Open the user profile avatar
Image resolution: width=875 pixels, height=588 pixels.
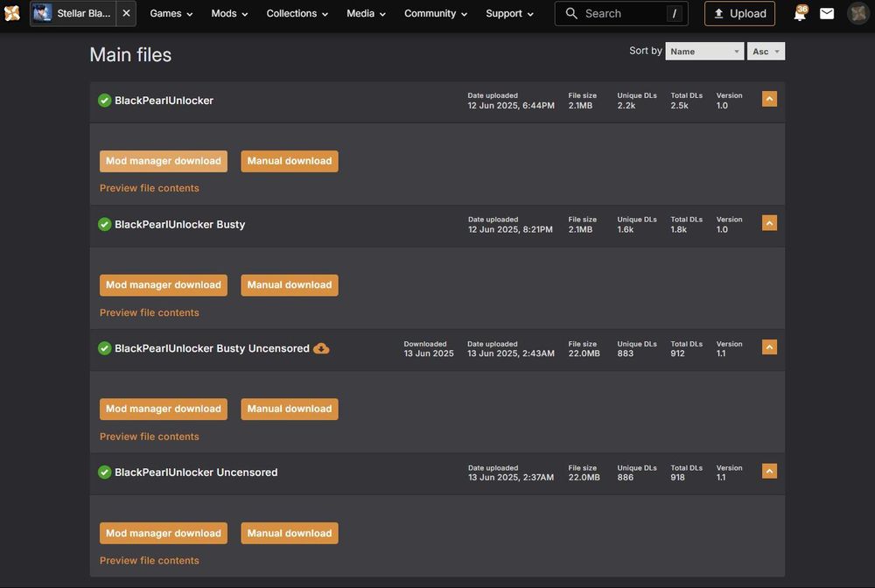coord(857,14)
